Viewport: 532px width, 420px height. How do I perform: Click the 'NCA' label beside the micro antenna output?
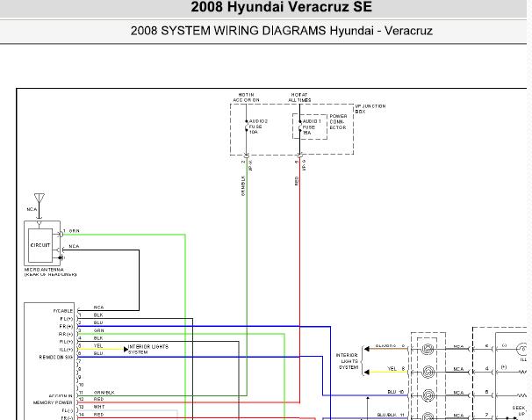(74, 247)
